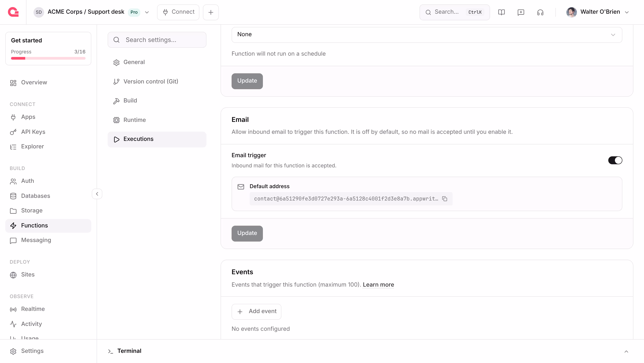Open project Settings at sidebar bottom
This screenshot has width=644, height=363.
click(x=48, y=351)
